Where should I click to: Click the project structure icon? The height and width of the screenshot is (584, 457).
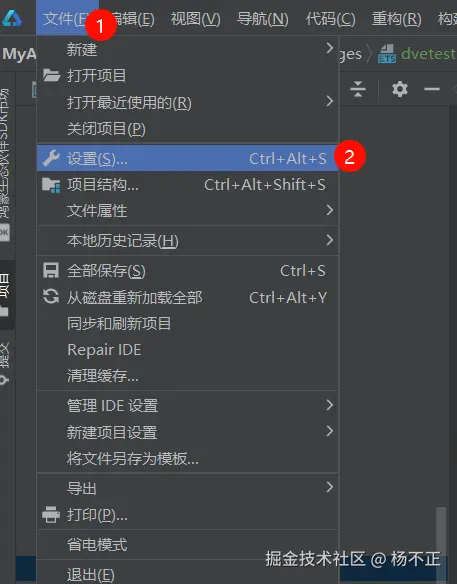pos(51,185)
